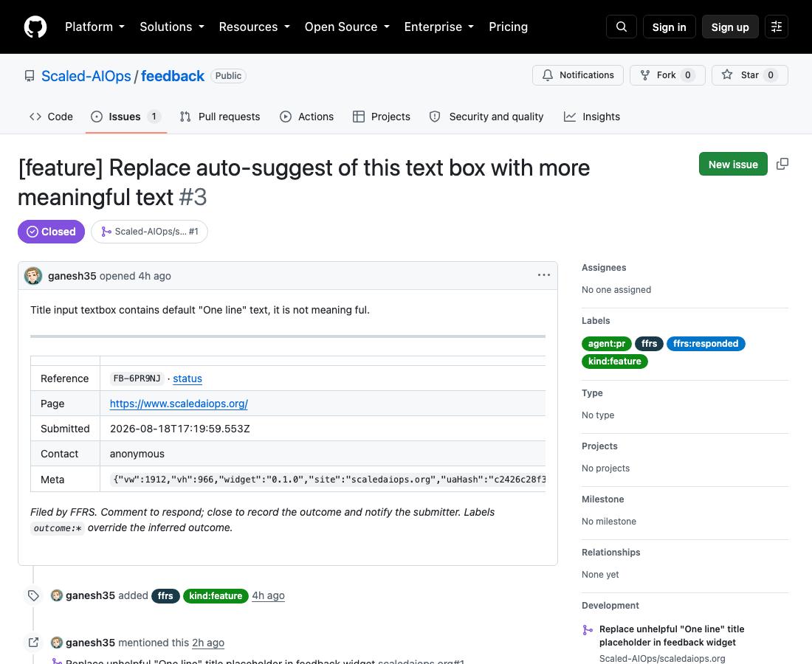Click kind:feature label in sidebar
The height and width of the screenshot is (664, 812).
click(615, 362)
